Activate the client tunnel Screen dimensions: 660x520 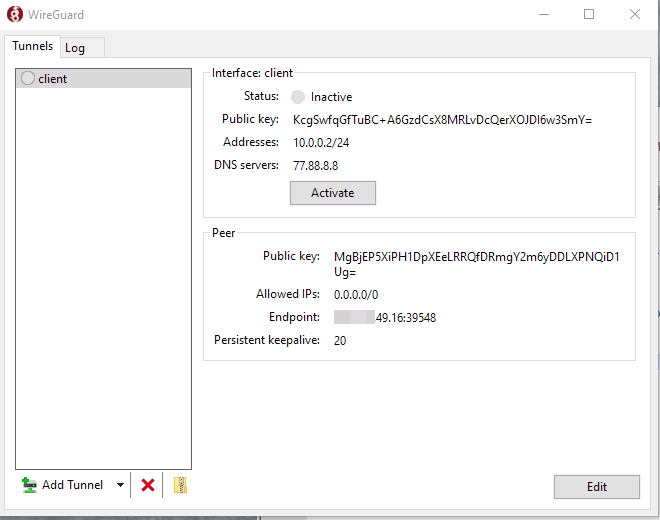[x=332, y=193]
